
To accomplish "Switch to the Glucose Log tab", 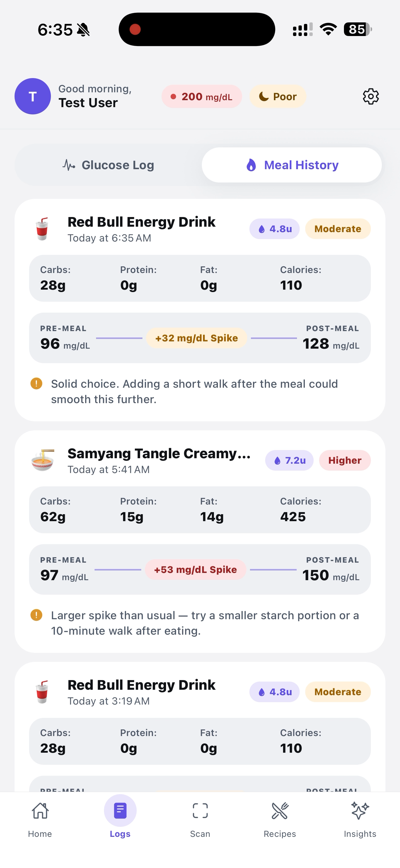I will tap(108, 165).
